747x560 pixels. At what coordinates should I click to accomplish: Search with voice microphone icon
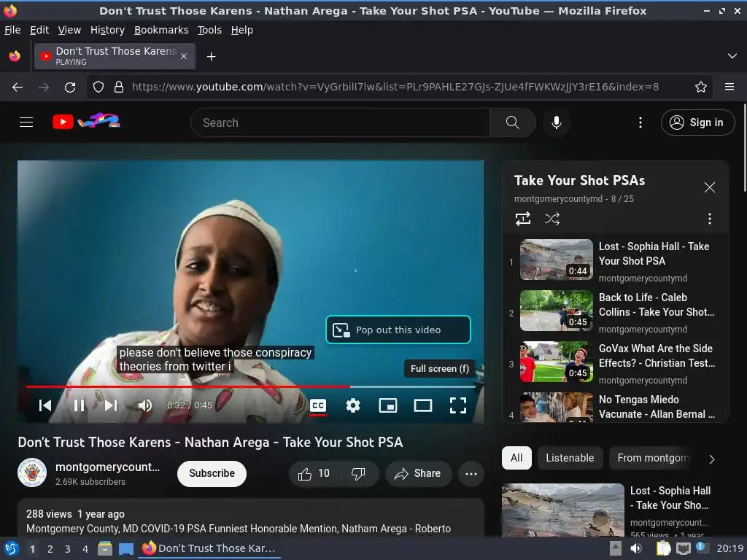pos(556,122)
